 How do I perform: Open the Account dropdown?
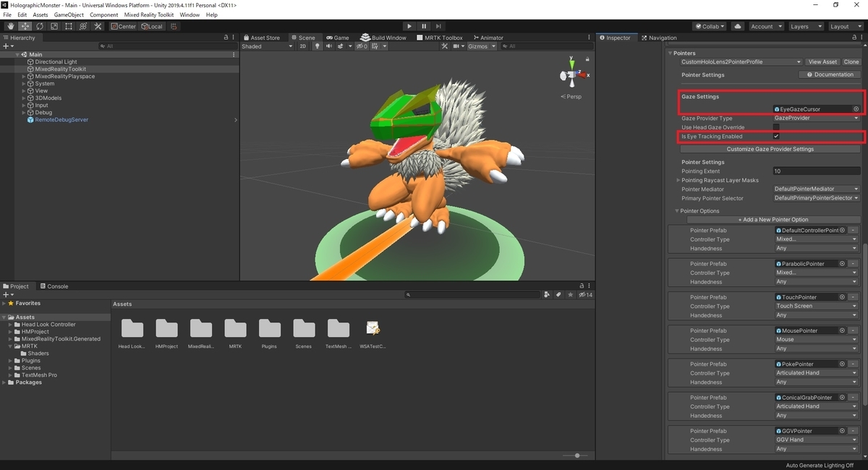tap(765, 26)
